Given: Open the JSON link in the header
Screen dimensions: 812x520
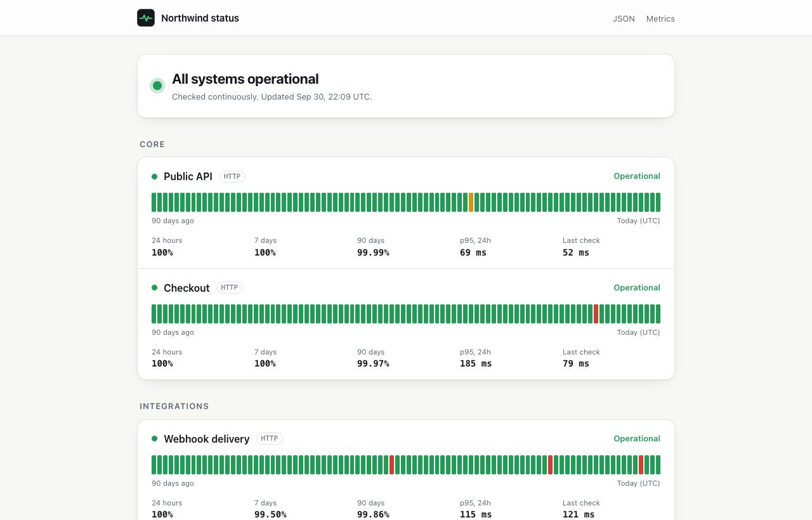Looking at the screenshot, I should pyautogui.click(x=624, y=18).
